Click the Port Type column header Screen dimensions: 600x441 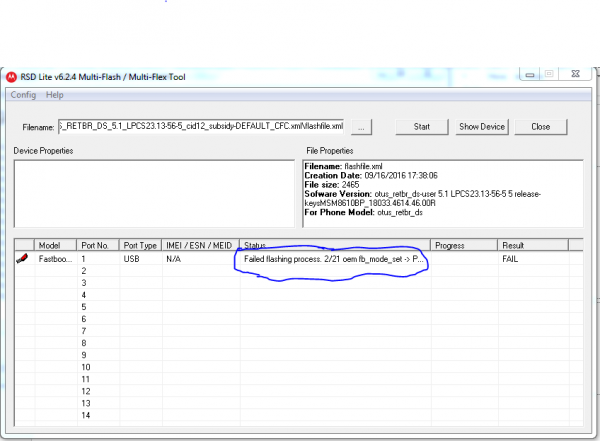(141, 245)
